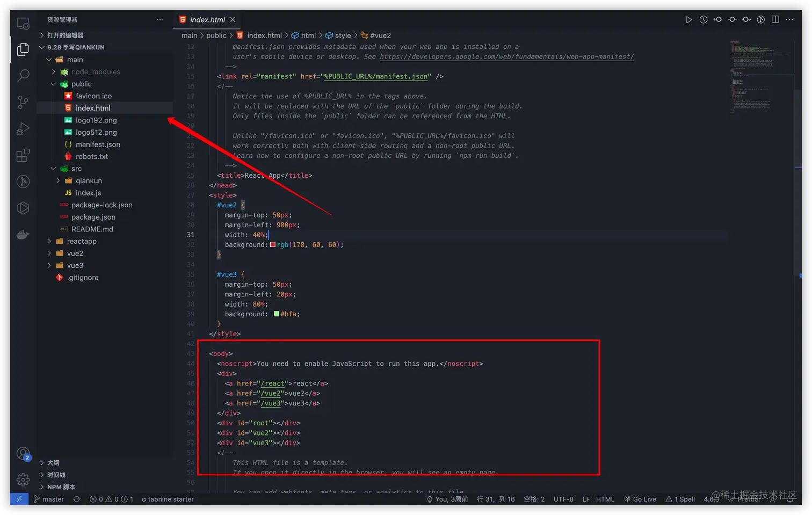
Task: Expand the qiankun folder
Action: tap(58, 181)
